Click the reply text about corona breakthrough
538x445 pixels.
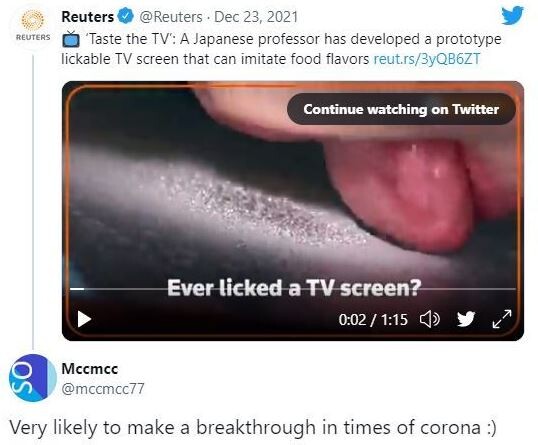click(253, 428)
